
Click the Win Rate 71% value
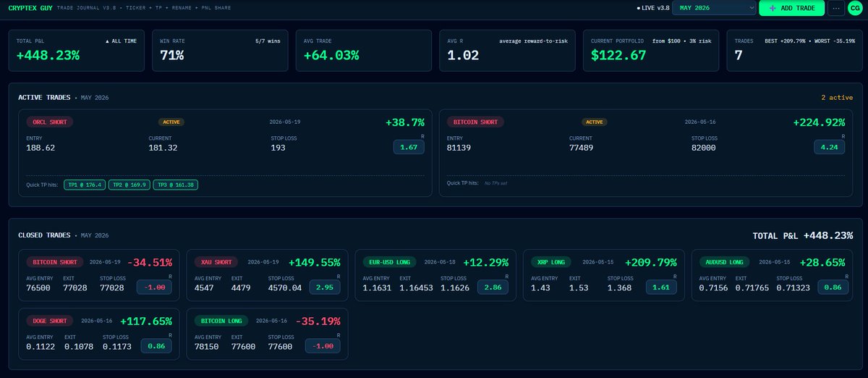click(x=171, y=56)
